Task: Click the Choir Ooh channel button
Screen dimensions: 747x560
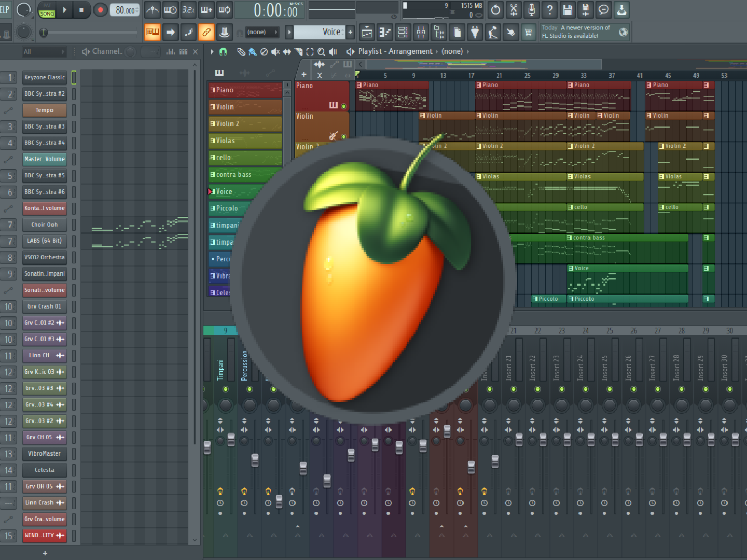Action: click(x=45, y=225)
